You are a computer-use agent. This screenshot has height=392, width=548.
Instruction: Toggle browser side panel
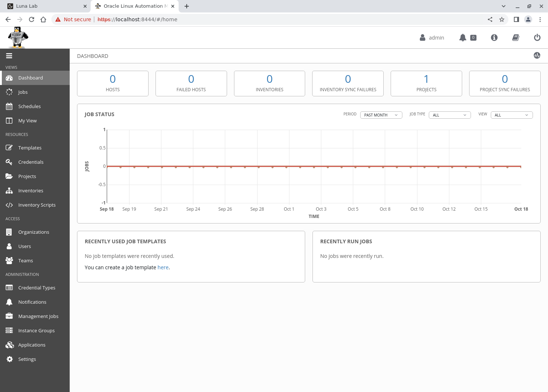516,19
